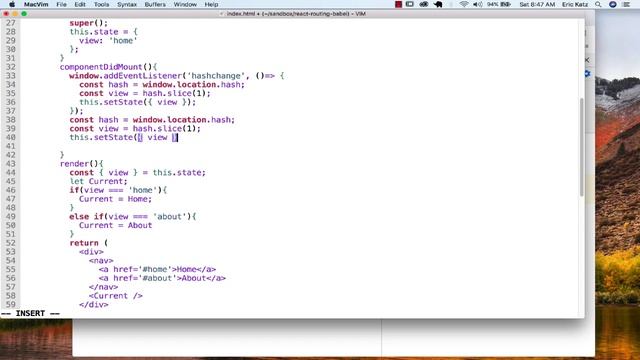Click 'this.setState' on line 40
Image resolution: width=640 pixels, height=360 pixels.
point(101,138)
